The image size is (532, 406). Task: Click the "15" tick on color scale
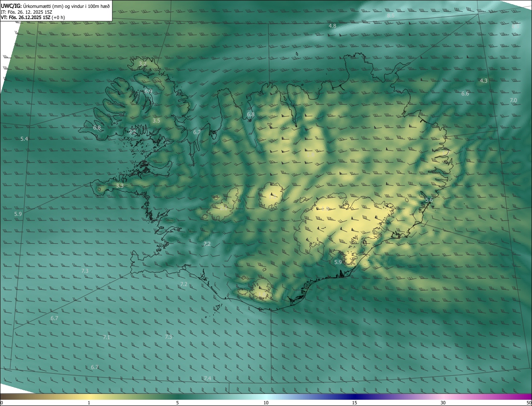[x=355, y=403]
